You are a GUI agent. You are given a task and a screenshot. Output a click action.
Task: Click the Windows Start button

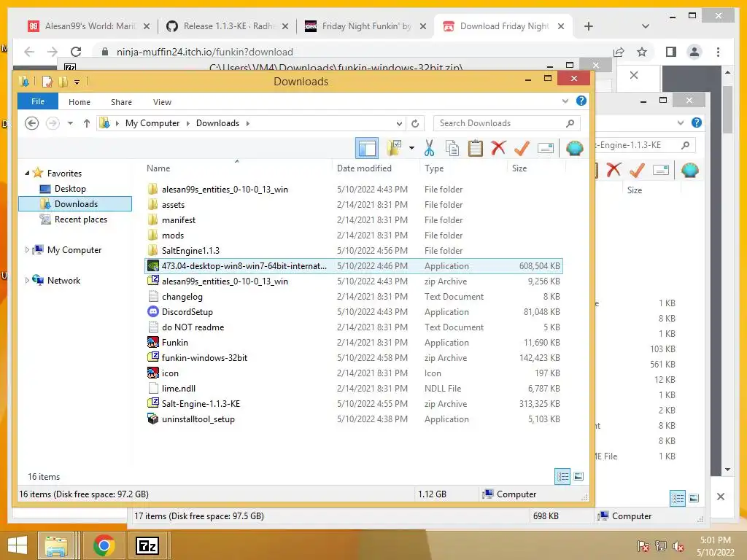tap(18, 545)
